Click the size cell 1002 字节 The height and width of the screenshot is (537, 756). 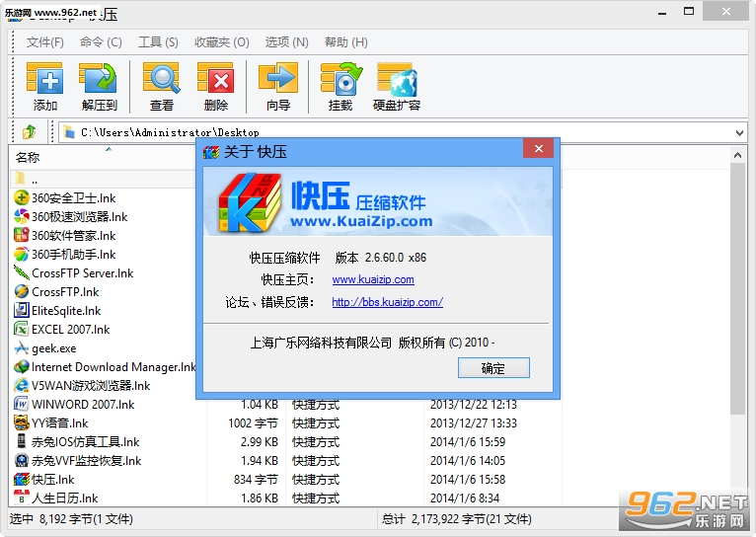click(253, 423)
